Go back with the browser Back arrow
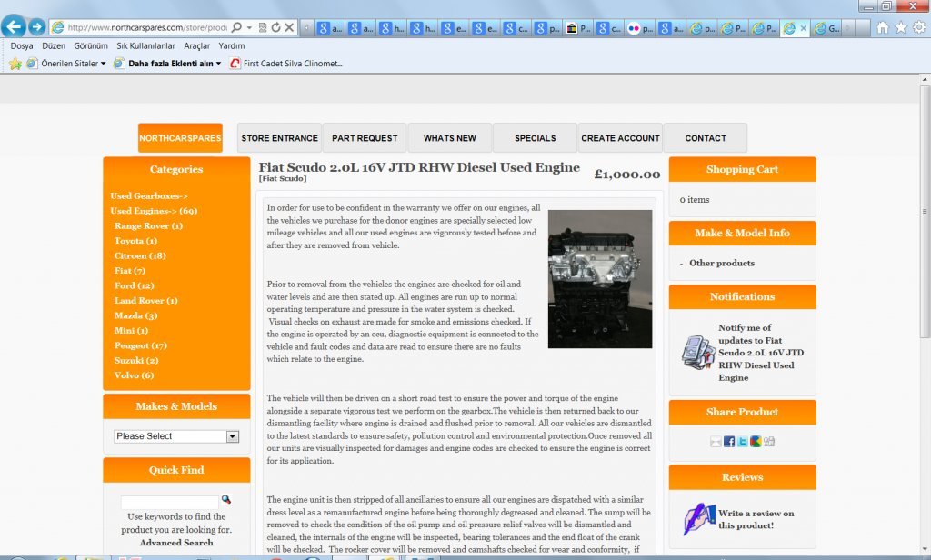The height and width of the screenshot is (560, 931). 14,26
